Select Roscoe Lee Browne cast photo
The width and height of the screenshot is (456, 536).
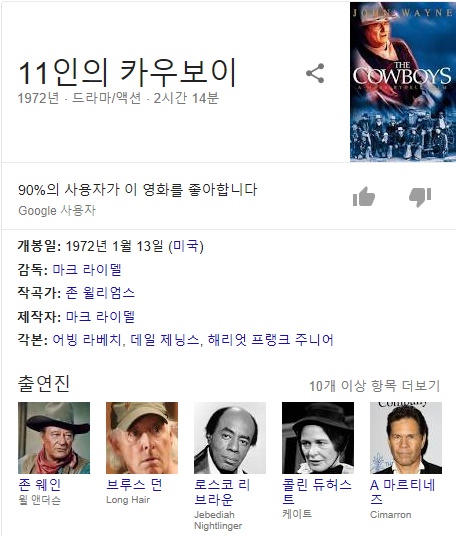click(x=230, y=438)
